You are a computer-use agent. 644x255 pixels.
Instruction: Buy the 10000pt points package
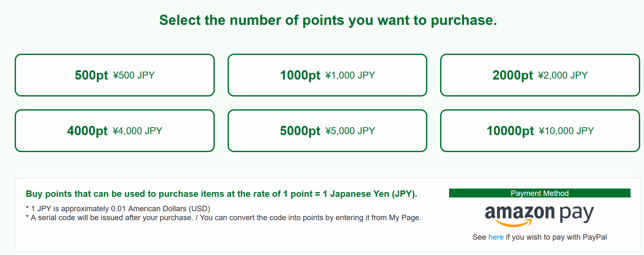(x=540, y=131)
